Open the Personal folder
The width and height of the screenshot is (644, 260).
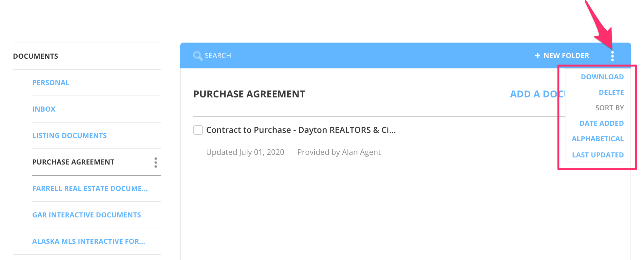pyautogui.click(x=51, y=83)
